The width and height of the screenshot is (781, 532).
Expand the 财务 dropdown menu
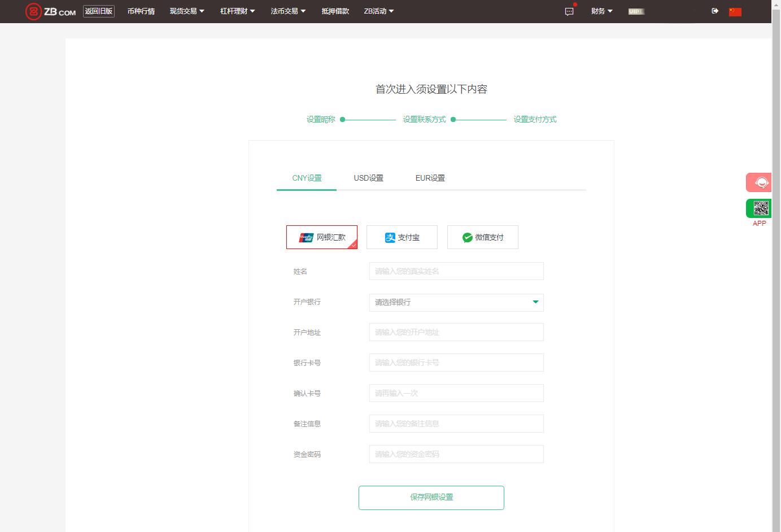tap(602, 11)
